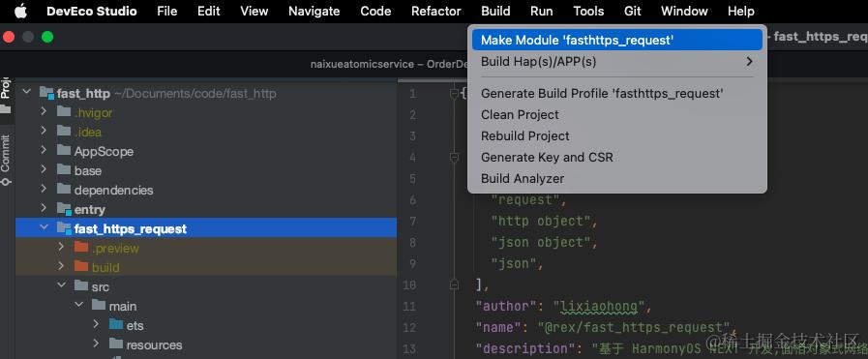Collapse the fold marker at line 10

[x=454, y=284]
